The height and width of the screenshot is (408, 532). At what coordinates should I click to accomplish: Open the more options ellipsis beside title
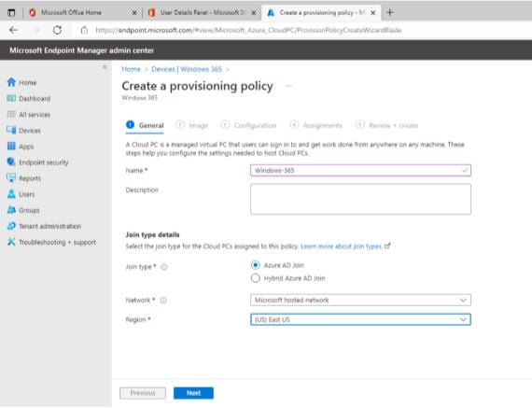click(288, 86)
